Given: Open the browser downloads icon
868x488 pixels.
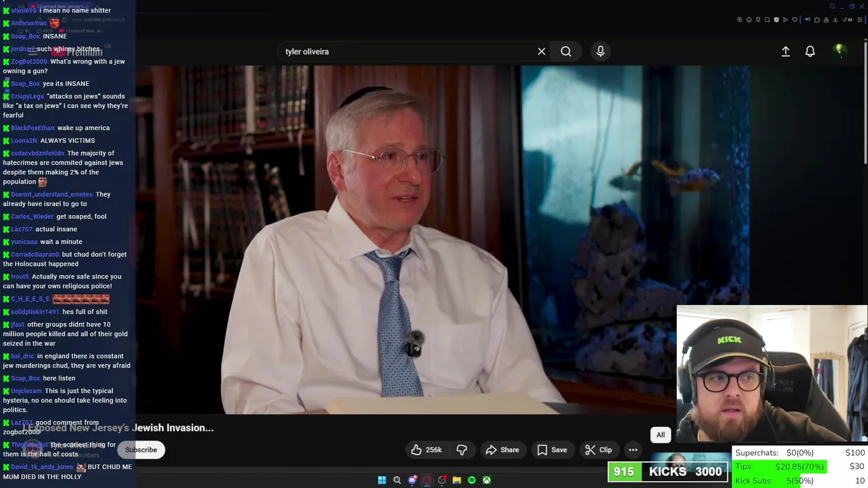Looking at the screenshot, I should point(835,20).
